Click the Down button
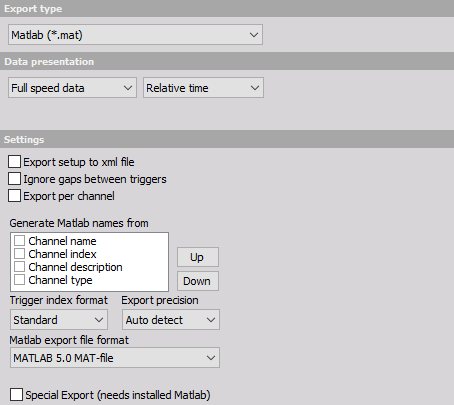454x405 pixels. click(198, 281)
